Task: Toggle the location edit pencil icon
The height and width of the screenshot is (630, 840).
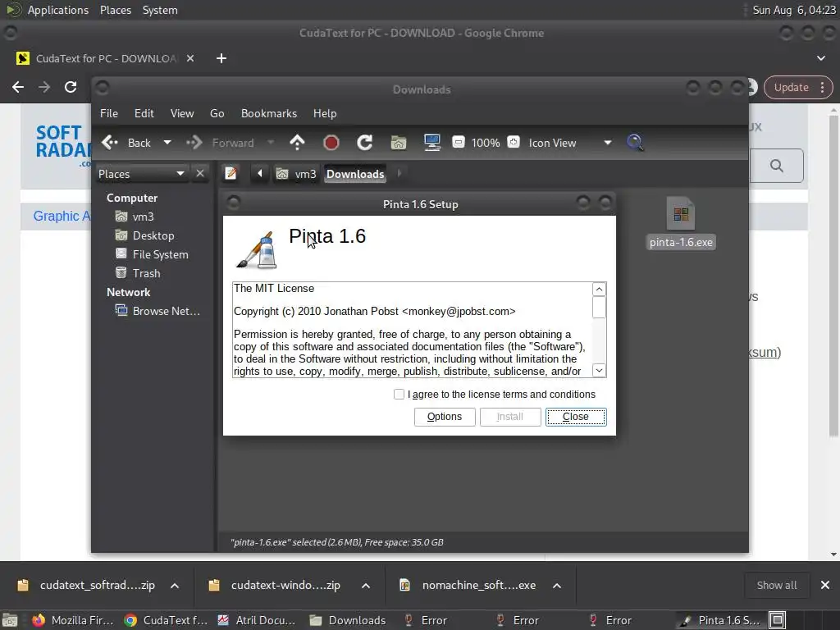Action: click(x=231, y=174)
